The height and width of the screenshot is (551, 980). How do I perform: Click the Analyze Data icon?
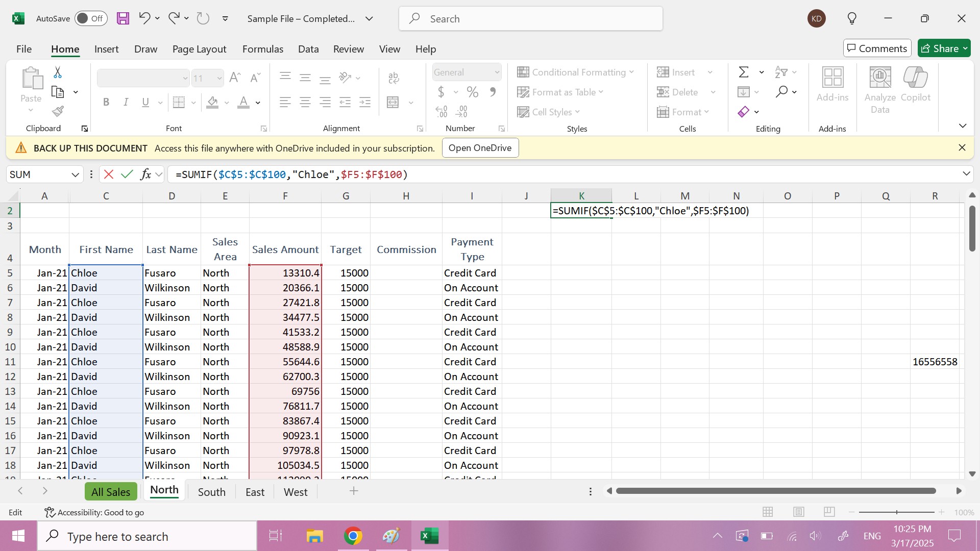tap(880, 90)
